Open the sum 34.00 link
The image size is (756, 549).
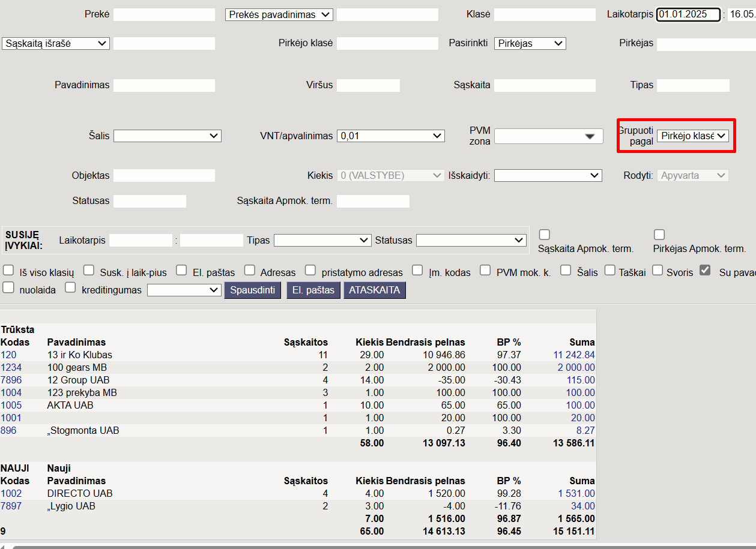[x=583, y=506]
